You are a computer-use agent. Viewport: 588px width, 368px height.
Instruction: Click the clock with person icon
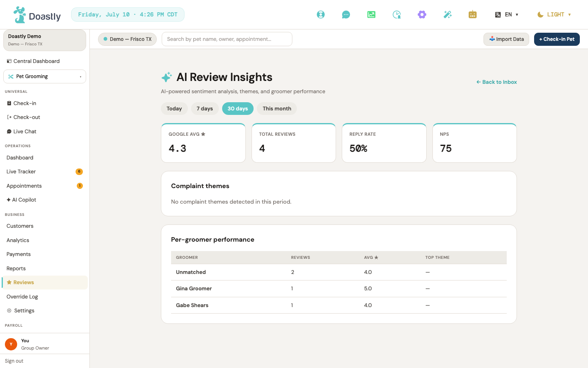[x=396, y=15]
